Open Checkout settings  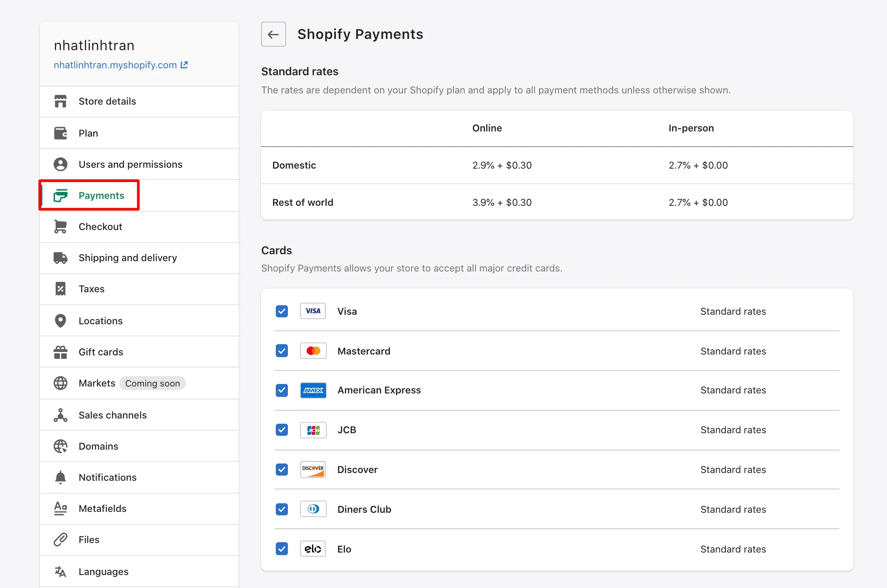click(139, 227)
